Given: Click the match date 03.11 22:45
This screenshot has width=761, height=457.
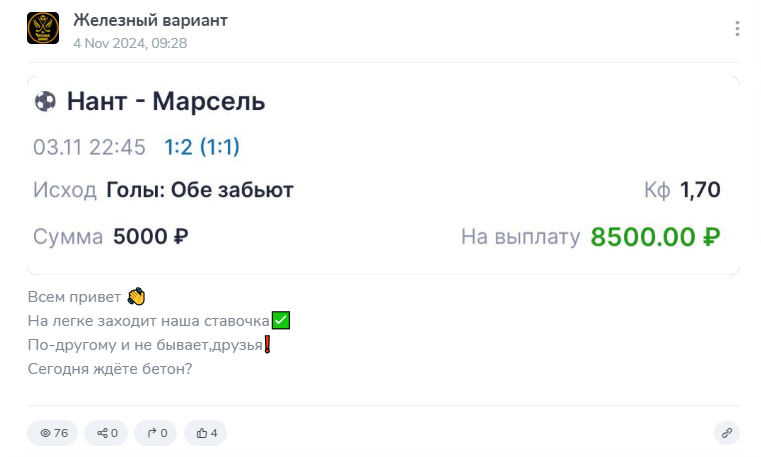Looking at the screenshot, I should (90, 148).
